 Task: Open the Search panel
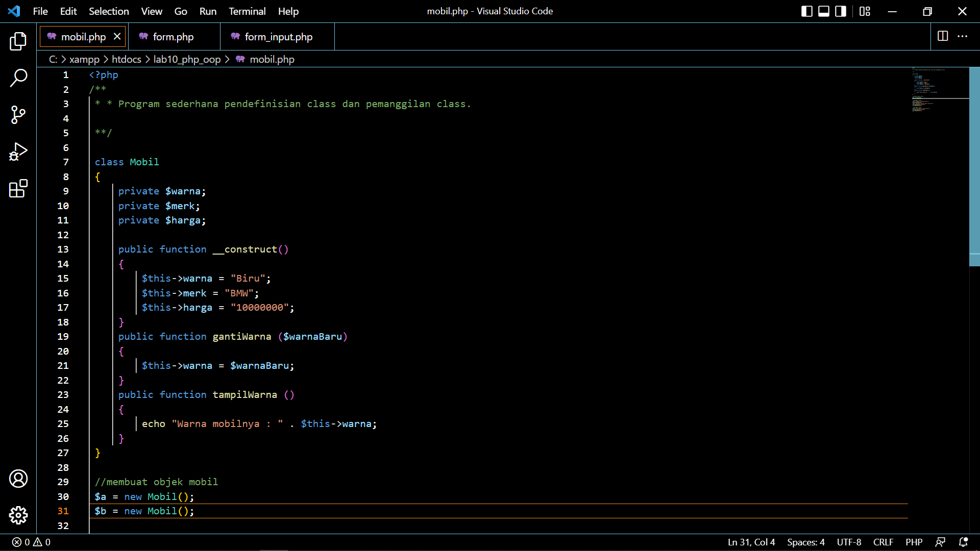[18, 78]
